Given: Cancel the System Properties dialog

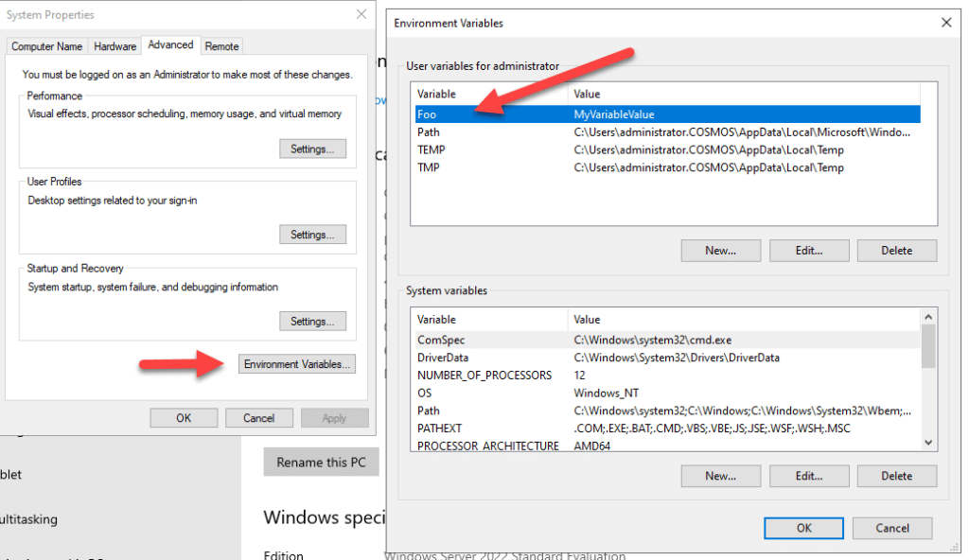Looking at the screenshot, I should (x=258, y=417).
